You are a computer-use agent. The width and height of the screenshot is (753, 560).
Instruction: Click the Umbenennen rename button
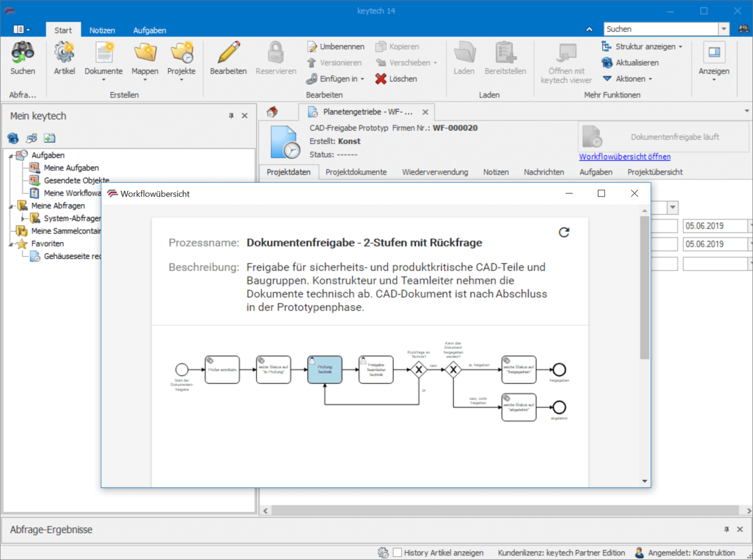(x=336, y=47)
